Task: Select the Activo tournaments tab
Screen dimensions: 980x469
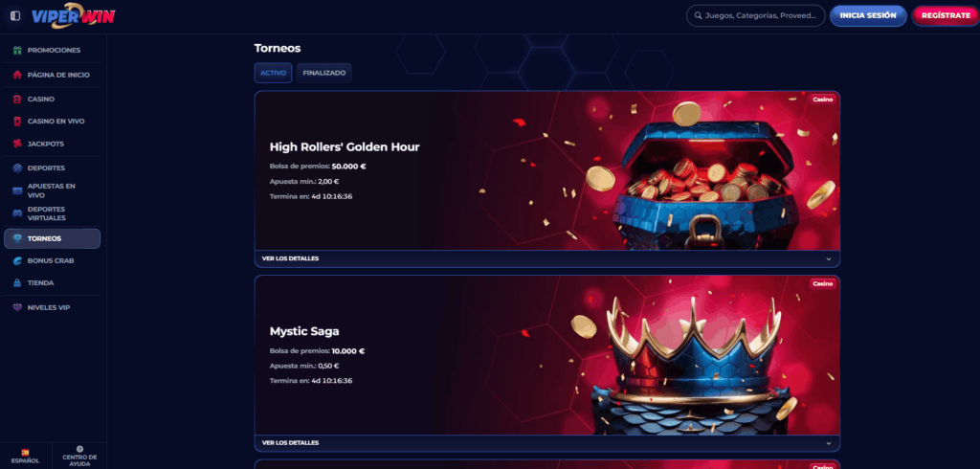Action: pyautogui.click(x=273, y=73)
